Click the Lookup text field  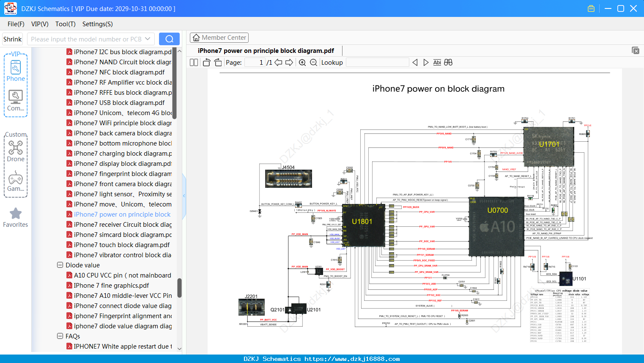(377, 63)
